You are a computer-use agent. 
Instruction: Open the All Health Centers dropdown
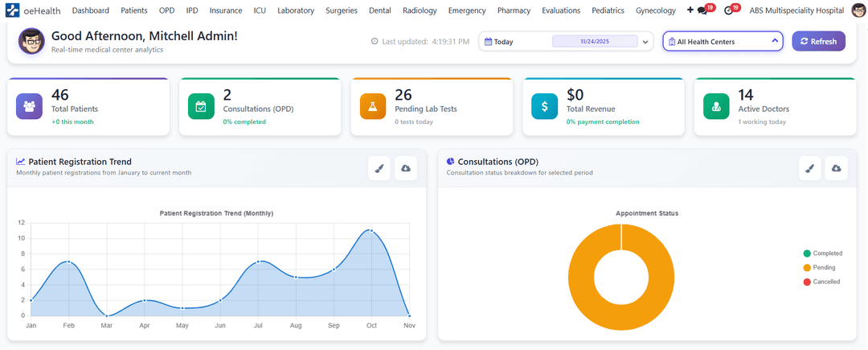tap(723, 42)
